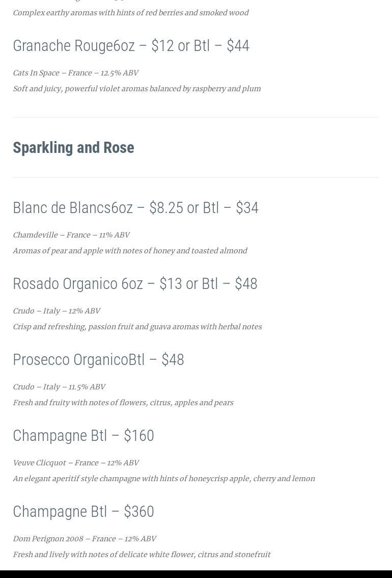Click the Prosecco Organico Btl $48 heading

(x=98, y=360)
